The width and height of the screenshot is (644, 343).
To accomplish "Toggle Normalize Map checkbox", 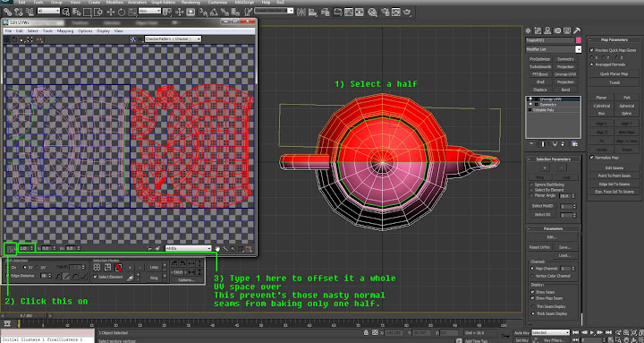I will click(592, 158).
